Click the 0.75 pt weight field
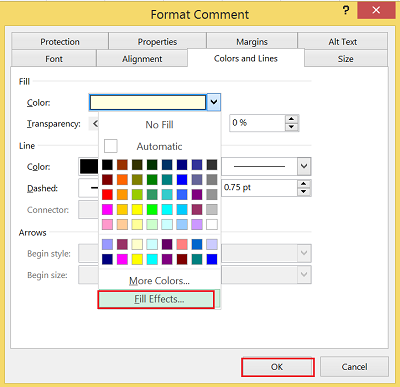The width and height of the screenshot is (400, 387). [259, 188]
